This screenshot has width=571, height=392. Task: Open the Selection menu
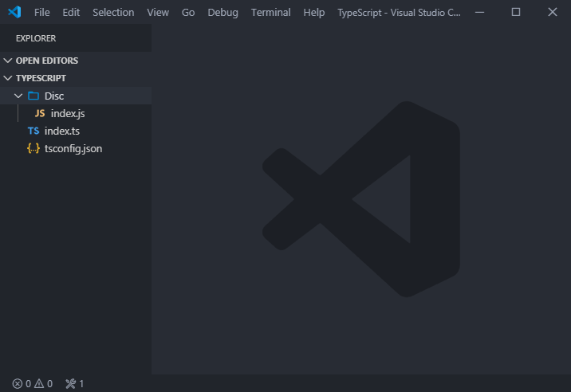pos(113,13)
